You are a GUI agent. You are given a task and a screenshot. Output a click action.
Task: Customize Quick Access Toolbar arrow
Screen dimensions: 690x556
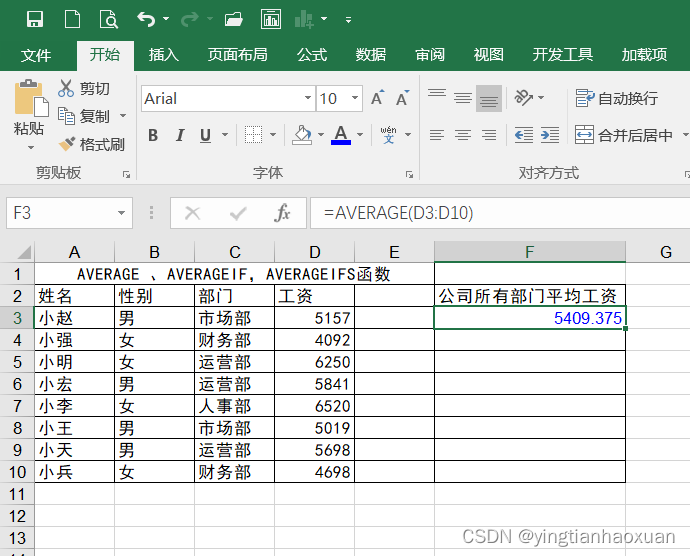348,19
